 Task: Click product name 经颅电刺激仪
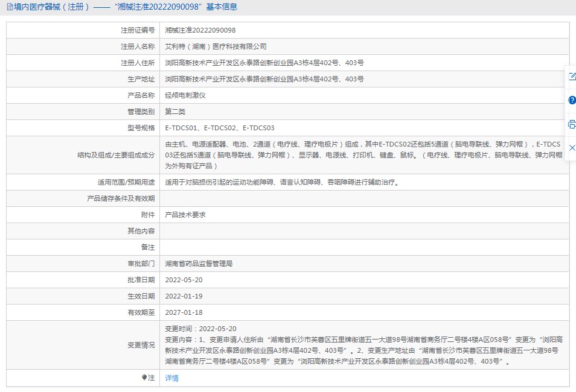pos(185,95)
